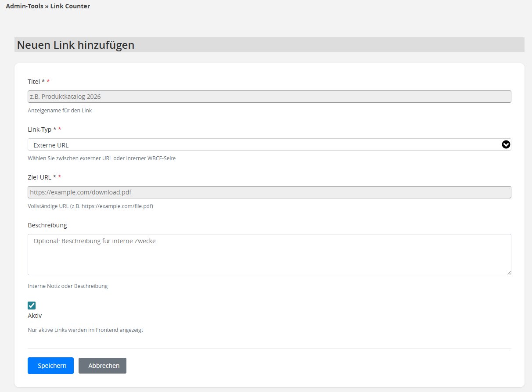
Task: Focus the Titel input field
Action: coord(269,97)
